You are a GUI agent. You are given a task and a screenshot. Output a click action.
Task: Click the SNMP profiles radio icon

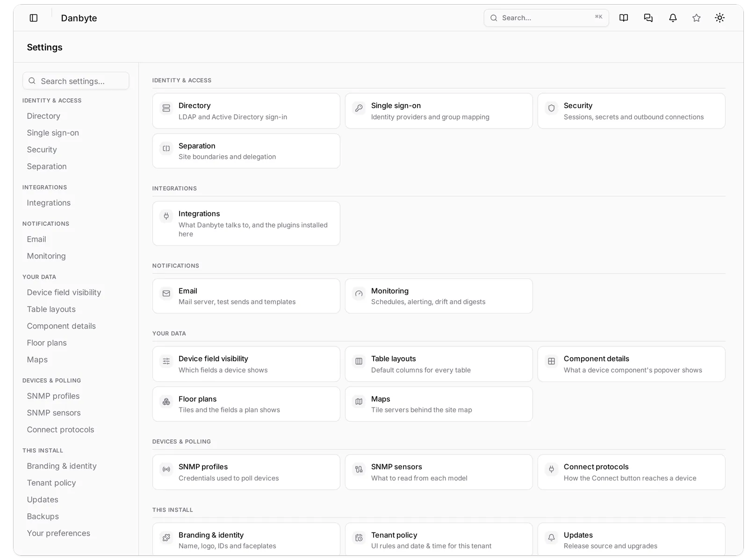(x=166, y=469)
